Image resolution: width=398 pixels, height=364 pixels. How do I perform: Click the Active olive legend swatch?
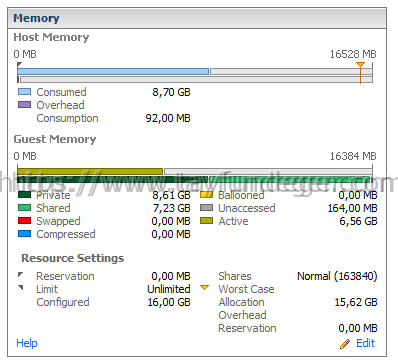coord(206,221)
